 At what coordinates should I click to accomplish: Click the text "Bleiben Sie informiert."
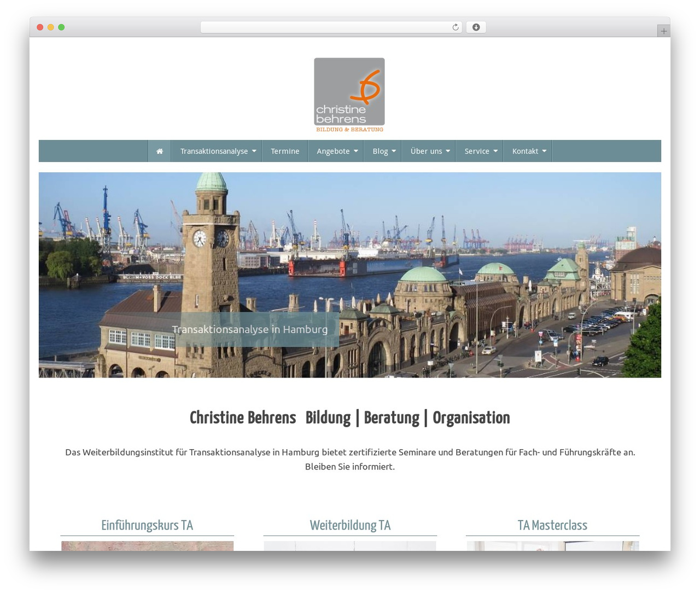(x=350, y=467)
